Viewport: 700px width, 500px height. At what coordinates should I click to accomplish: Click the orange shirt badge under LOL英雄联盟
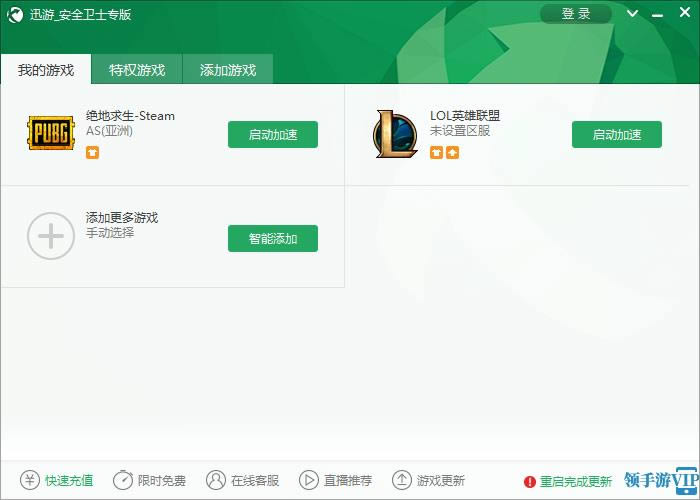pyautogui.click(x=436, y=153)
